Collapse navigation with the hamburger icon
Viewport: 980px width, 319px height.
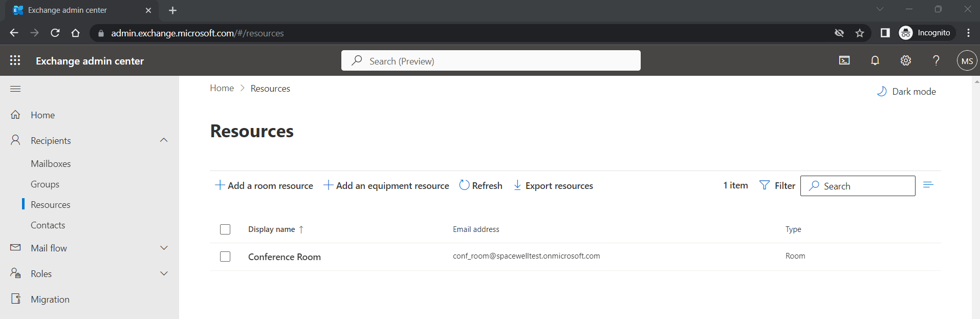click(15, 89)
